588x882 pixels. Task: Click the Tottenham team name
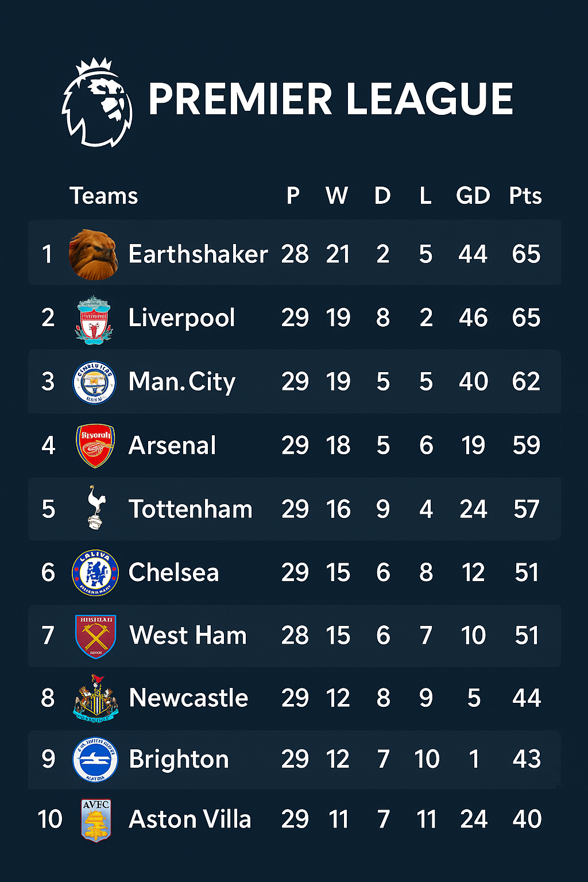pos(190,509)
